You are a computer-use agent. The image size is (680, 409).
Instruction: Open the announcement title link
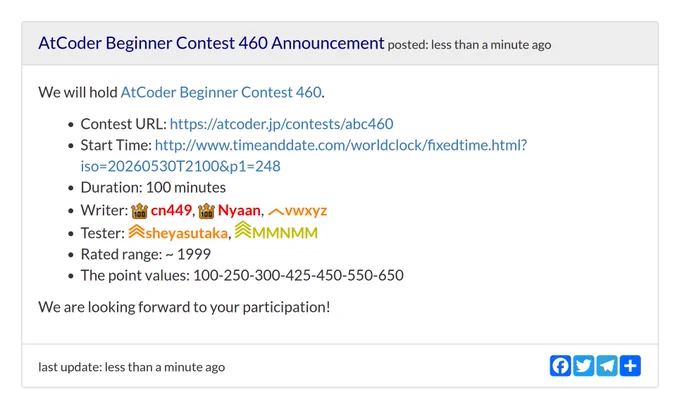211,43
